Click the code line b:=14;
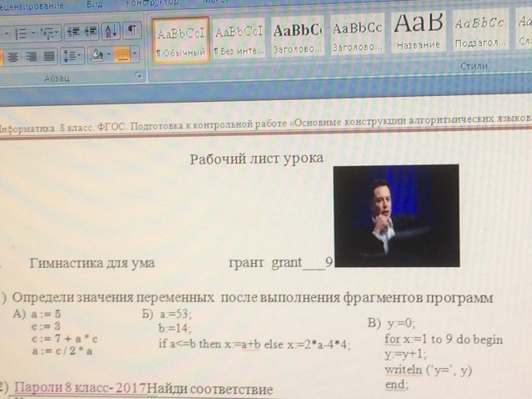 [x=175, y=328]
